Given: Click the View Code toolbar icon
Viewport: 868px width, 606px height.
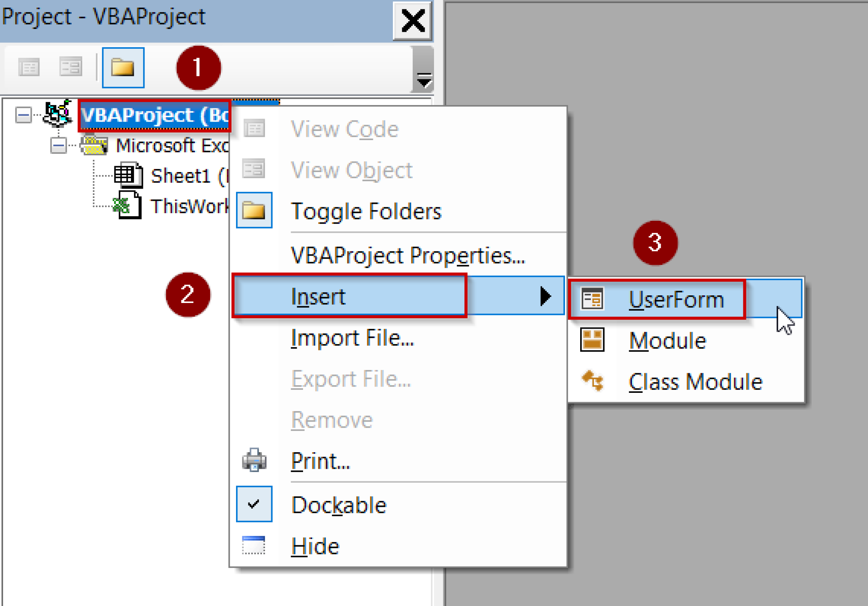Looking at the screenshot, I should (29, 67).
